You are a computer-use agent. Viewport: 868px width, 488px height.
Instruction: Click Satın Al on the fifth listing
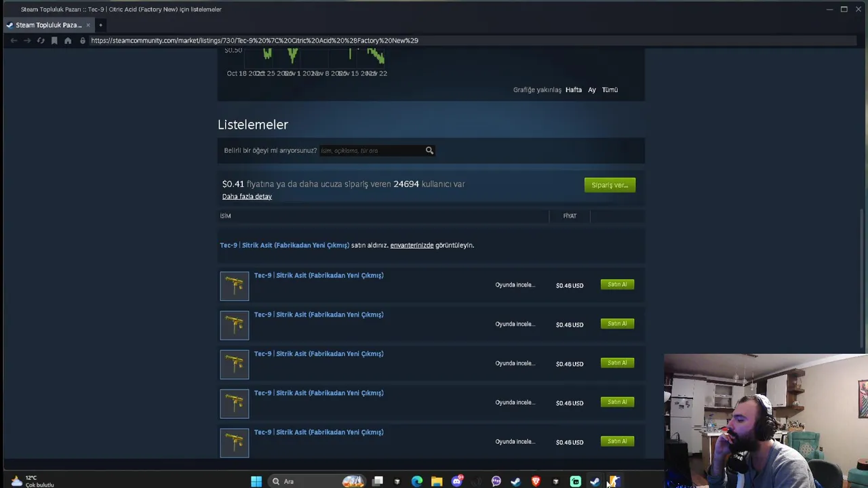[617, 442]
